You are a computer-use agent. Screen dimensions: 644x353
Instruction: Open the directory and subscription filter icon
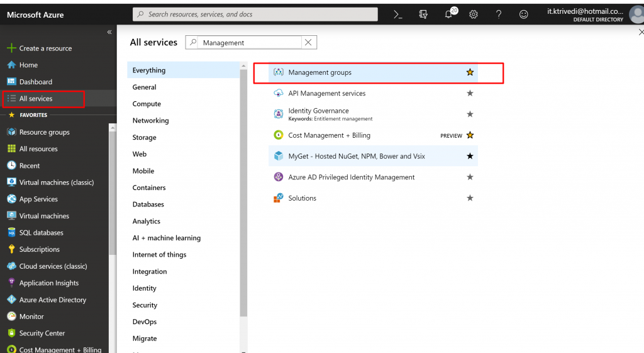tap(423, 14)
